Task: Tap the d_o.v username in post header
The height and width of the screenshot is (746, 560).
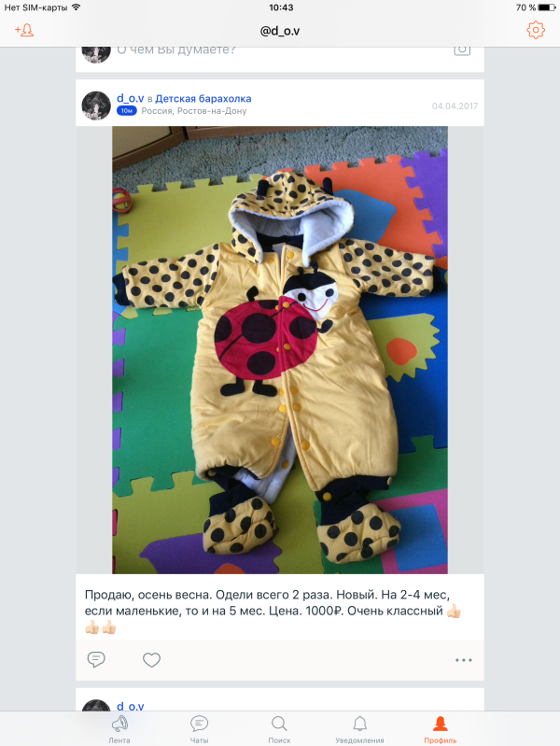Action: click(x=131, y=98)
